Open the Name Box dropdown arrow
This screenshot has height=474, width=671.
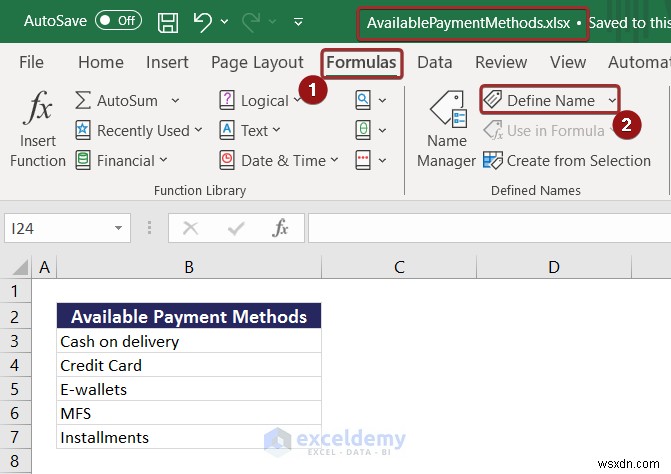(119, 228)
